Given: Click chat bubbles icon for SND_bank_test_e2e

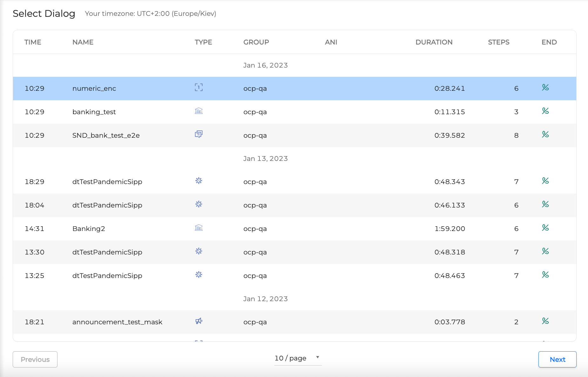Looking at the screenshot, I should (x=199, y=134).
